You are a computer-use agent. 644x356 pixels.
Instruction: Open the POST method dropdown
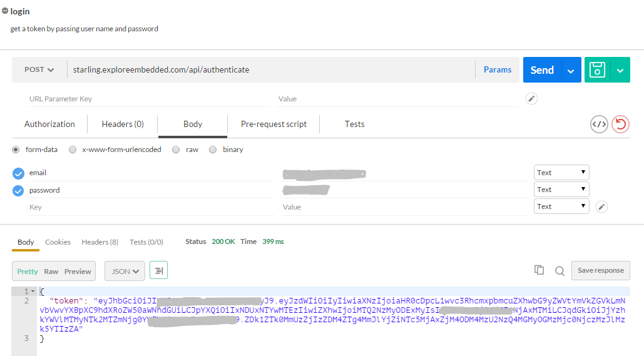point(39,70)
